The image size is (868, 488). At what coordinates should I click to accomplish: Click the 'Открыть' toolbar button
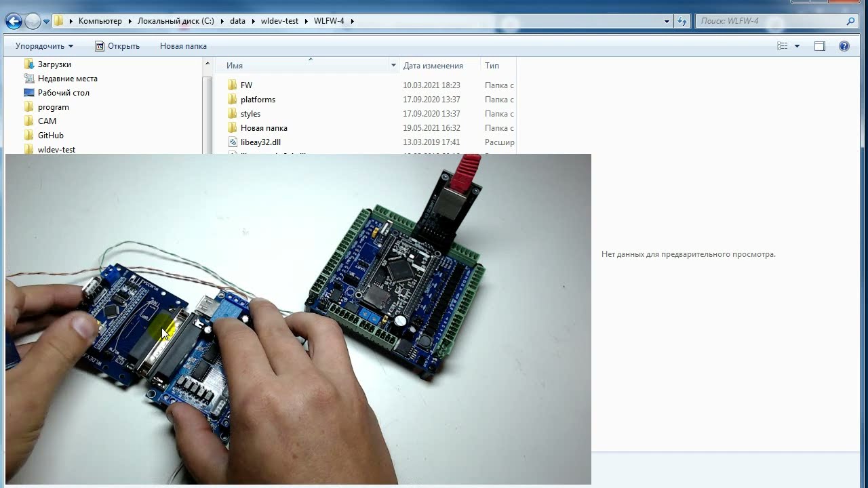117,46
